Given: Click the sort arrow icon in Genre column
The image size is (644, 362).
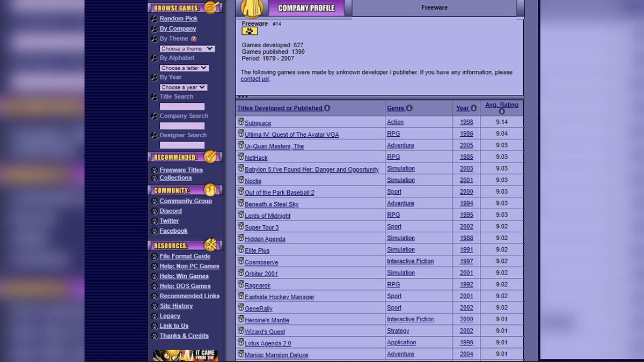Looking at the screenshot, I should pyautogui.click(x=409, y=108).
